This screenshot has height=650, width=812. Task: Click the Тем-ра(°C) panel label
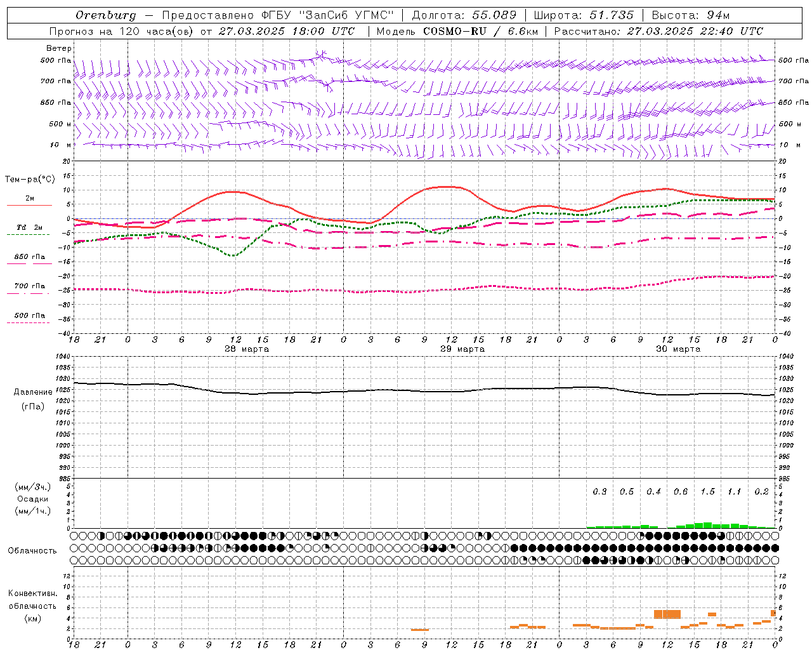30,180
